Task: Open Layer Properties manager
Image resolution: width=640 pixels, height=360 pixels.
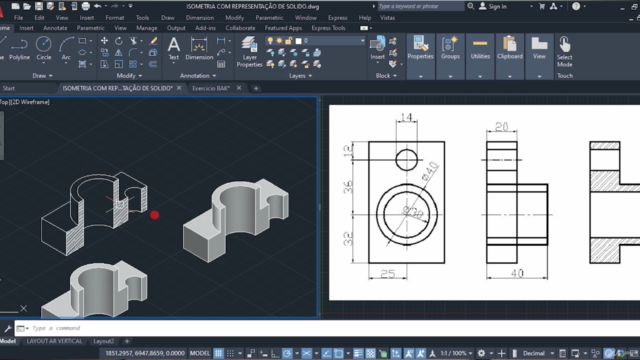Action: click(x=249, y=51)
